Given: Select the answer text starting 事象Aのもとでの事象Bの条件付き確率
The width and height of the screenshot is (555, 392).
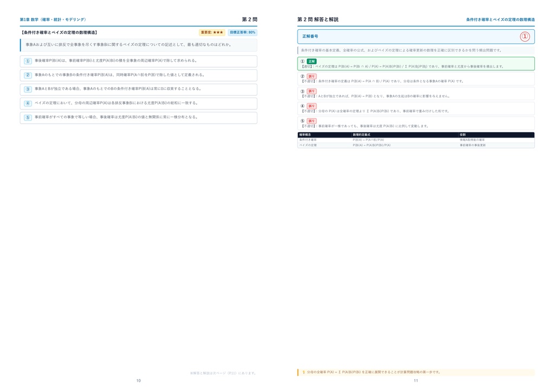Looking at the screenshot, I should tap(120, 75).
